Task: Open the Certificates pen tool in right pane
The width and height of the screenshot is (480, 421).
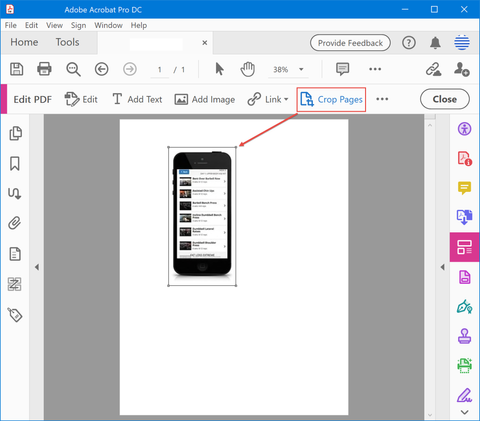Action: (464, 306)
